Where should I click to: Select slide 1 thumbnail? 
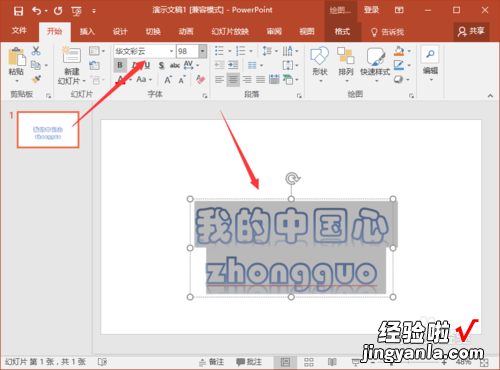(48, 130)
